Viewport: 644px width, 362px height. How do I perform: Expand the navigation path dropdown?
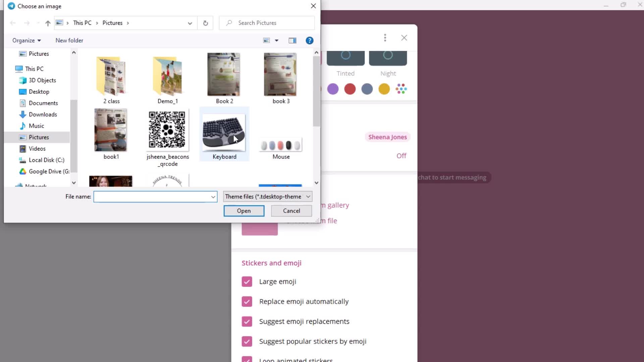(x=190, y=23)
